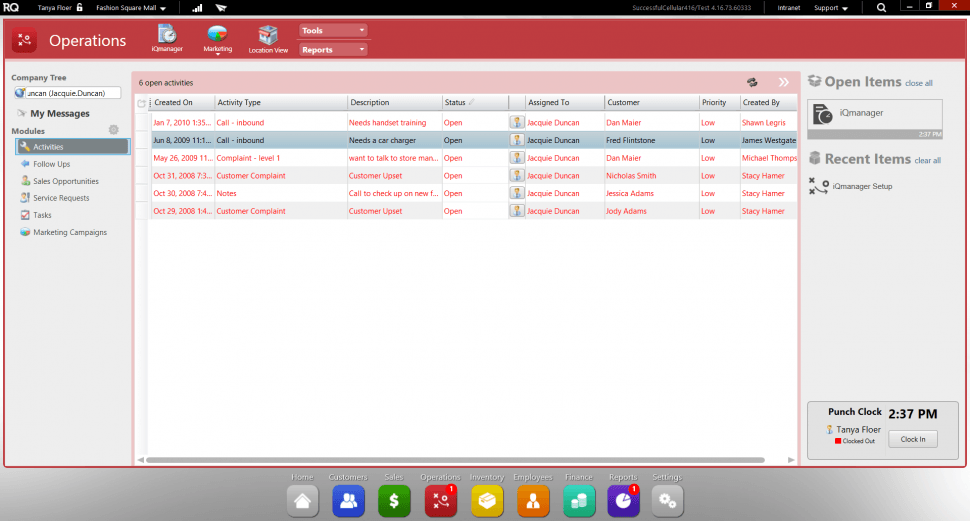Click the 'close all' open items link
This screenshot has height=521, width=970.
point(919,84)
